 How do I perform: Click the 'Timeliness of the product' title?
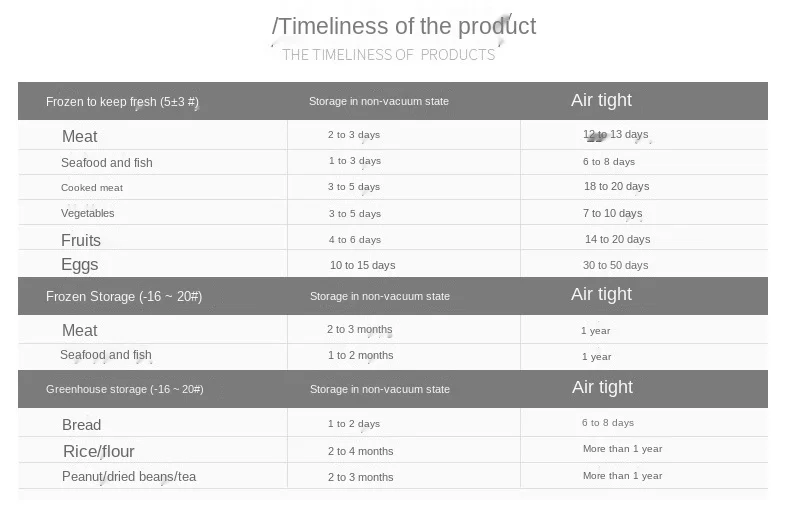pyautogui.click(x=404, y=26)
